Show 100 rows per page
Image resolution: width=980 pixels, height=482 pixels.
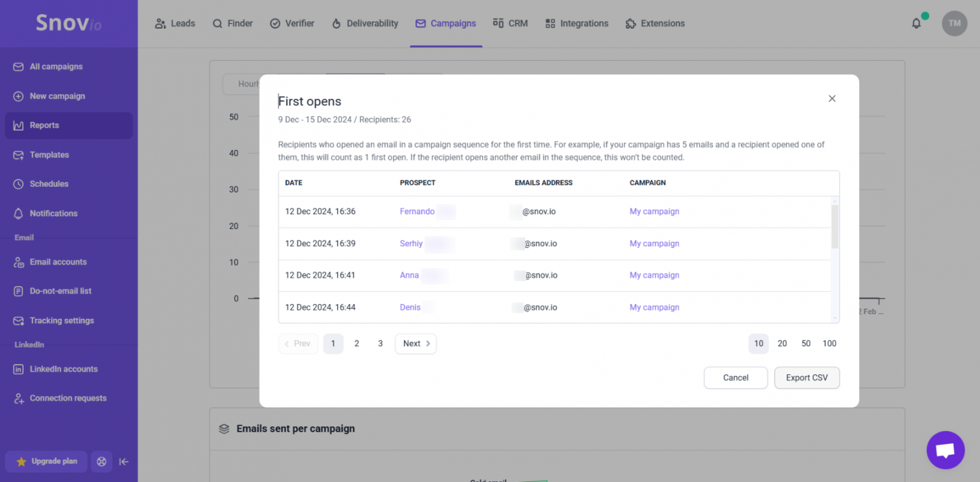[x=829, y=344]
